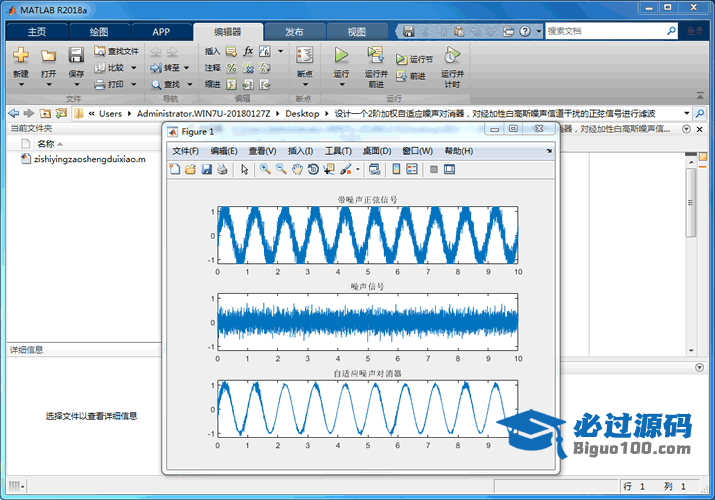
Task: Open the 插入(I) menu in Figure 1
Action: coord(300,151)
